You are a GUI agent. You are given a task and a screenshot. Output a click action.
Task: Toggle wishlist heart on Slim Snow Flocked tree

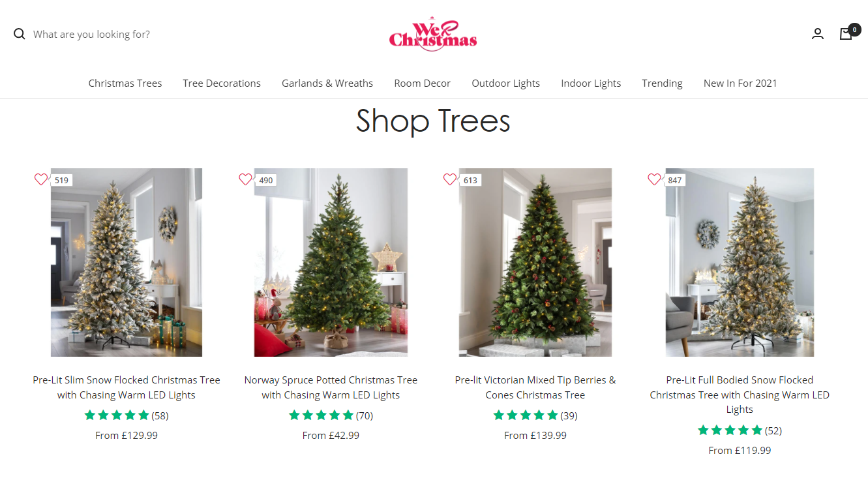click(x=41, y=179)
